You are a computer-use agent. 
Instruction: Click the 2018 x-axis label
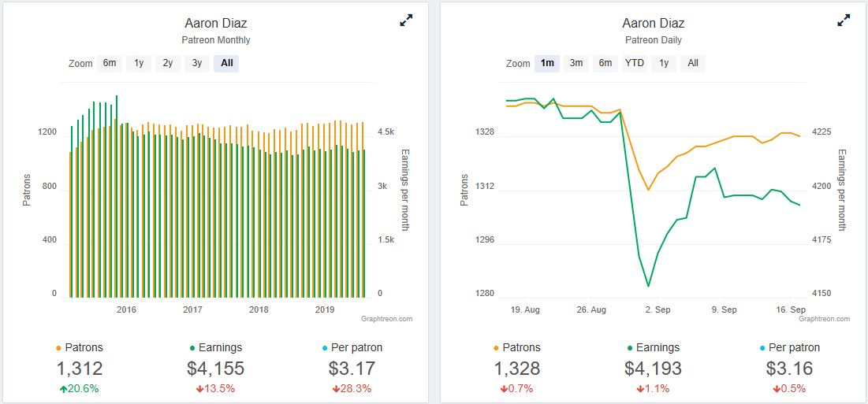pyautogui.click(x=259, y=310)
